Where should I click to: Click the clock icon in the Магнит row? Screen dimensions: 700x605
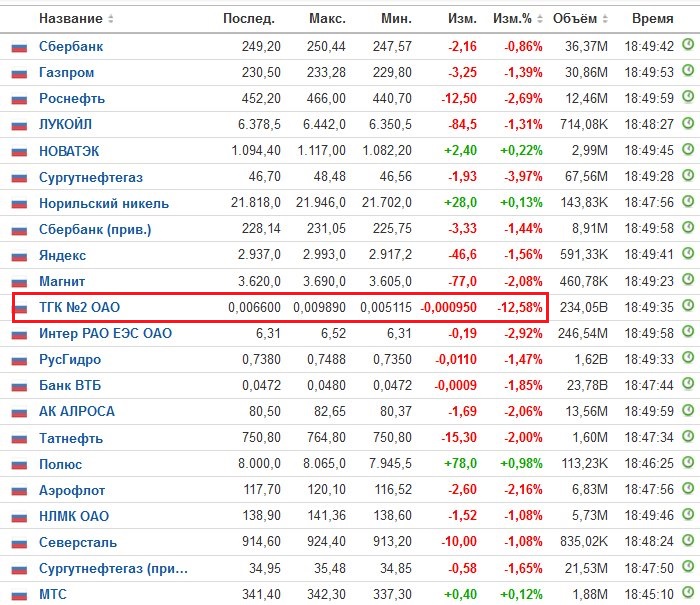click(x=688, y=280)
